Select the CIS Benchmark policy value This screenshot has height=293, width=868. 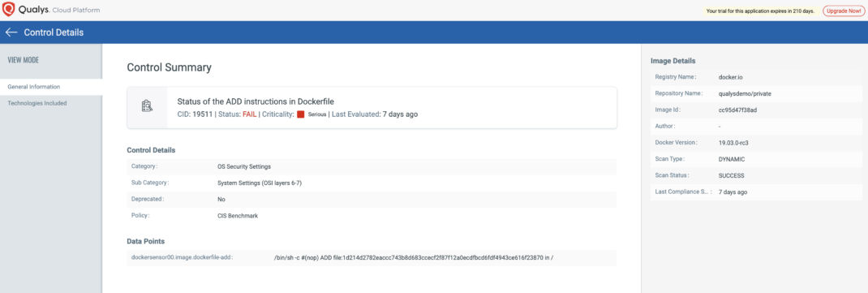pos(238,215)
